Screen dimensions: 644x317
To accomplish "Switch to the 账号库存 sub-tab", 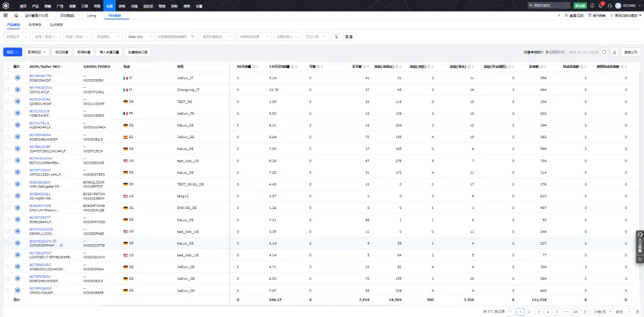I will click(34, 25).
